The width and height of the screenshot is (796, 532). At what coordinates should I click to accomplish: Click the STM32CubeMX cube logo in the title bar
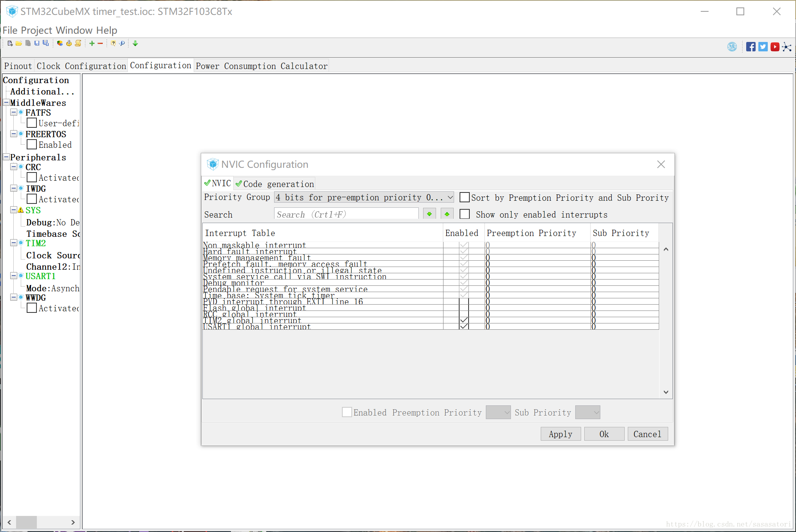pyautogui.click(x=12, y=11)
